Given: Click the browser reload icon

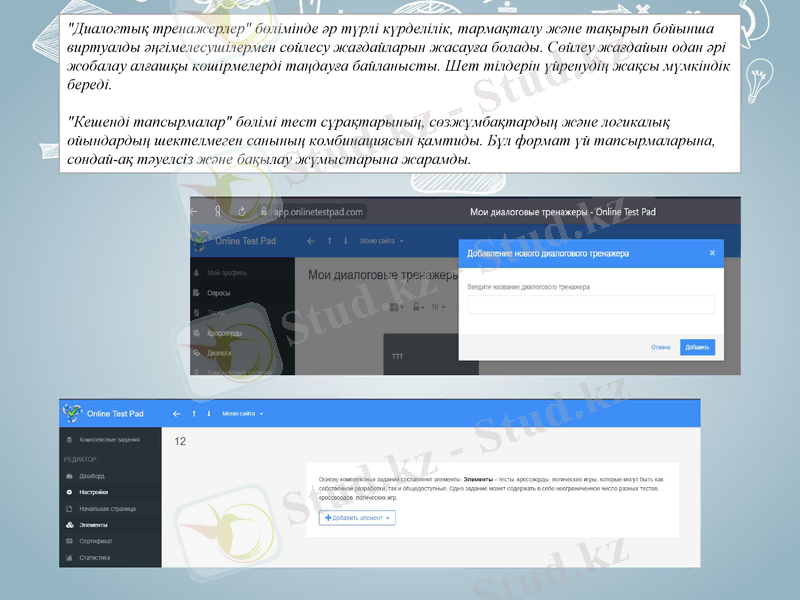Looking at the screenshot, I should (241, 212).
